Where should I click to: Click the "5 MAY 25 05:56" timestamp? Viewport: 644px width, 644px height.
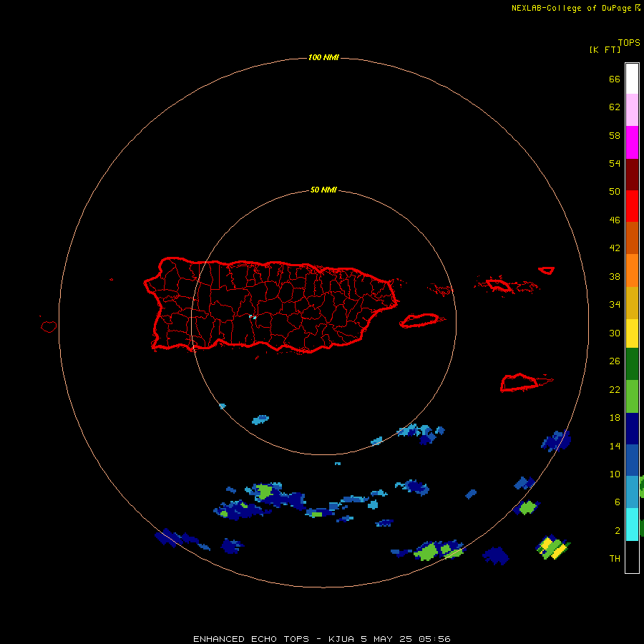tap(406, 639)
